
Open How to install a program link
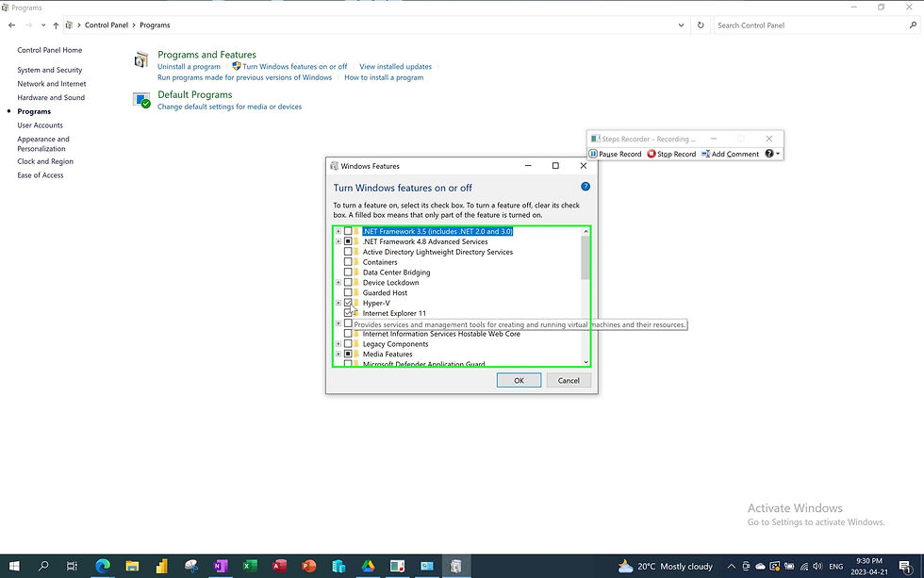(384, 77)
